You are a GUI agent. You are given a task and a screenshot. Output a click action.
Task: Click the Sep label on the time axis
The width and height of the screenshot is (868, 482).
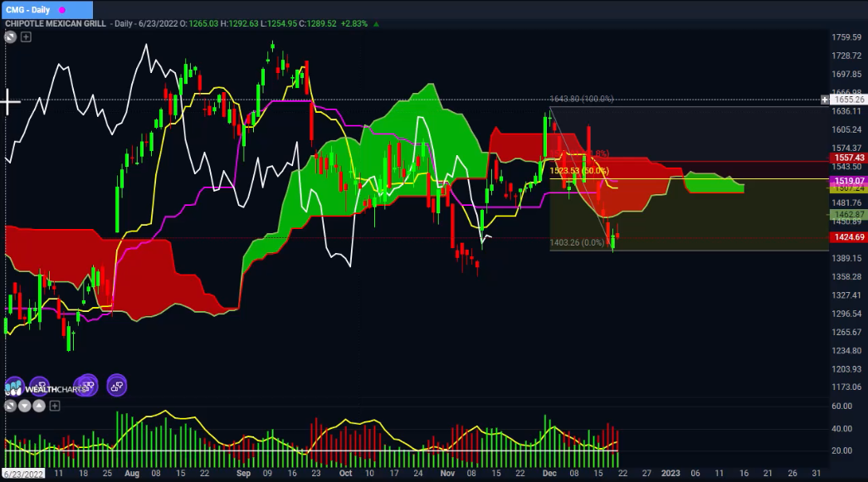pos(244,473)
